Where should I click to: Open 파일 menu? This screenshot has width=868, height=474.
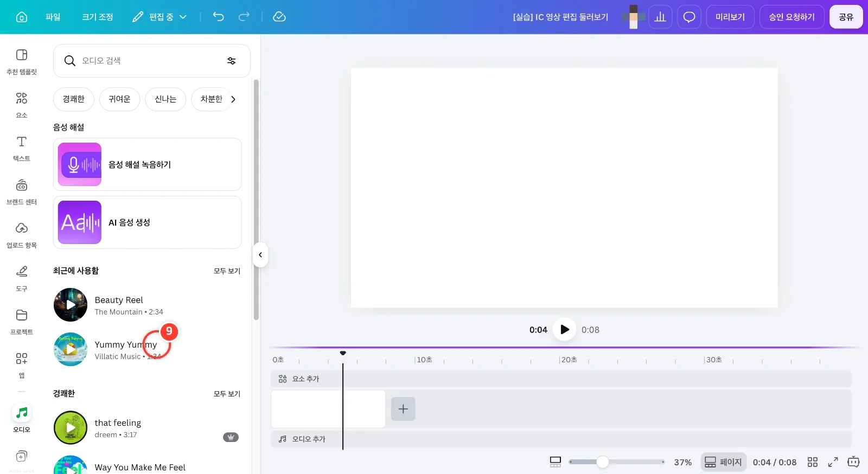(x=53, y=17)
